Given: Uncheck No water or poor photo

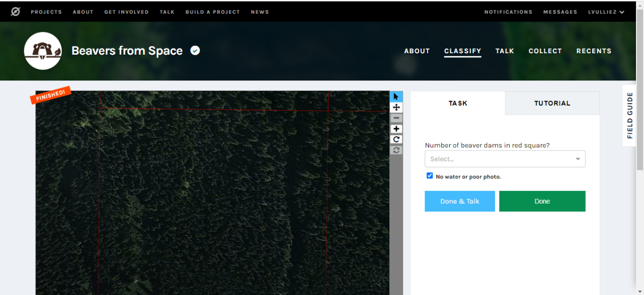Looking at the screenshot, I should click(430, 176).
